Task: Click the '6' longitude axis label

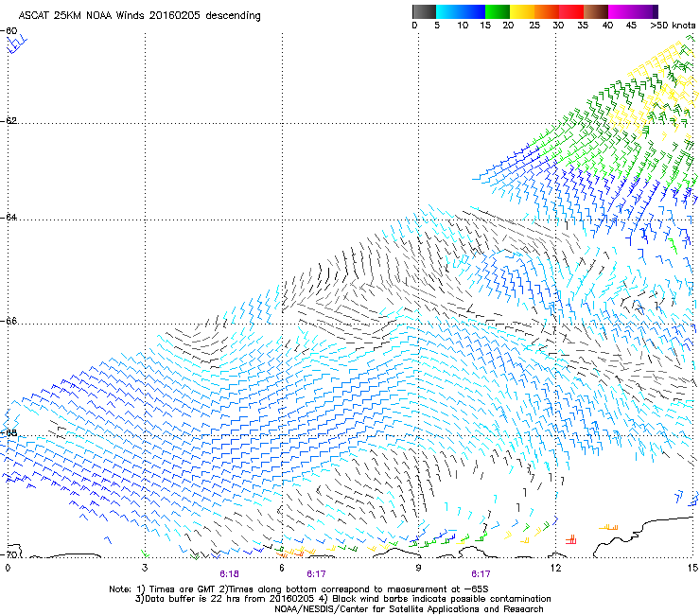Action: click(x=282, y=568)
